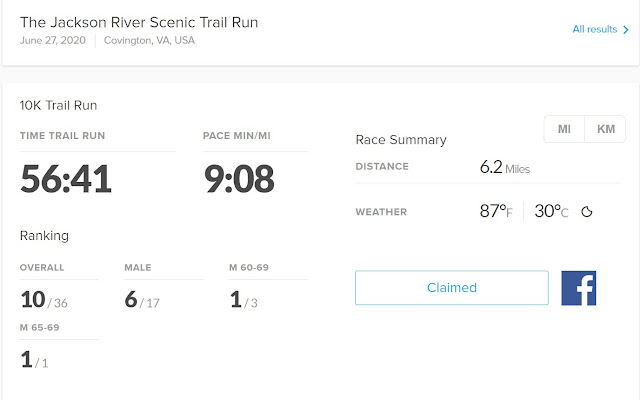The height and width of the screenshot is (400, 640).
Task: Click the 87°F temperature reading
Action: tap(496, 212)
